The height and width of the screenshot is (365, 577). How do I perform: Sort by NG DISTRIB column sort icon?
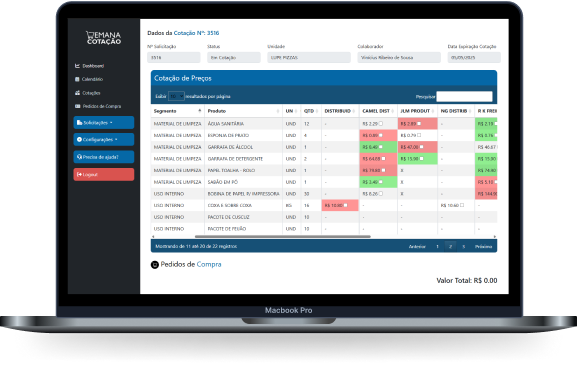click(470, 111)
